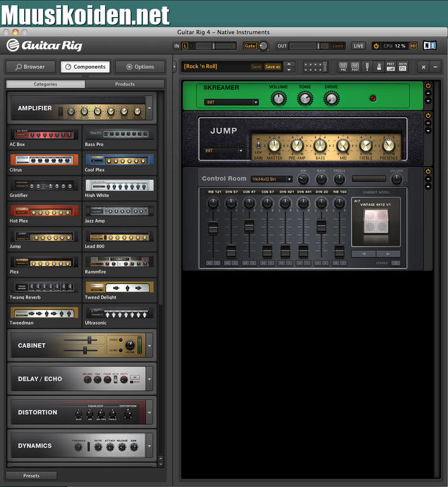Screen dimensions: 448x487
Task: Toggle the left input channel L
Action: click(185, 46)
